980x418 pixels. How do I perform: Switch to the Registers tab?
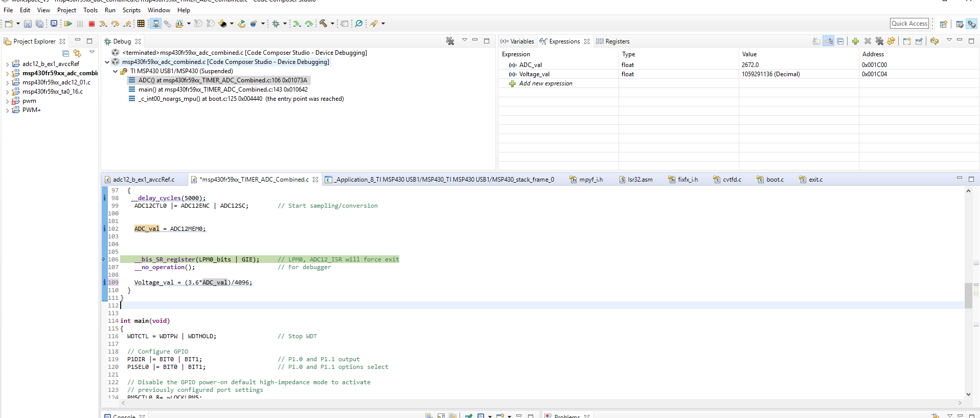click(x=617, y=41)
